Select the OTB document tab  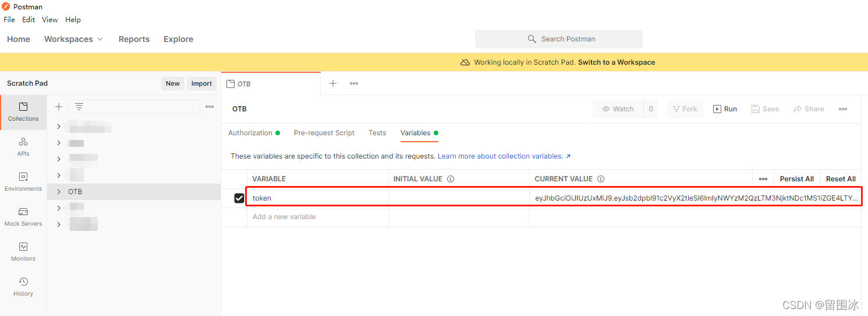[271, 84]
